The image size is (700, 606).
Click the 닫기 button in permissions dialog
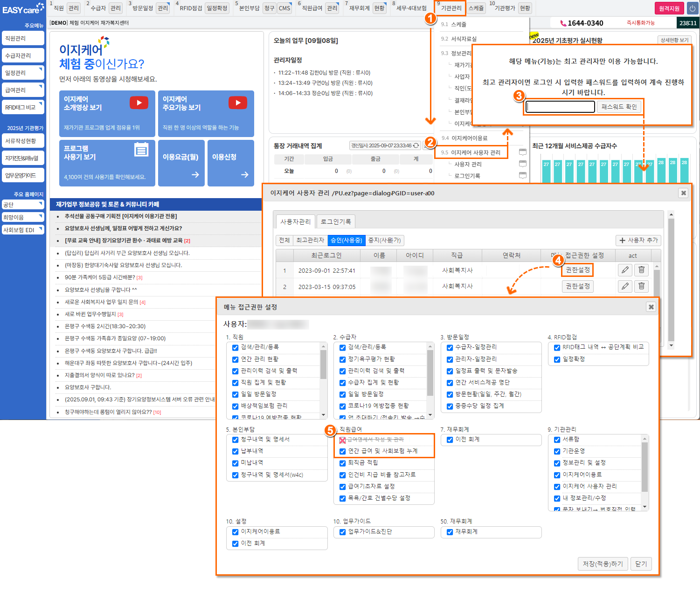tap(641, 564)
